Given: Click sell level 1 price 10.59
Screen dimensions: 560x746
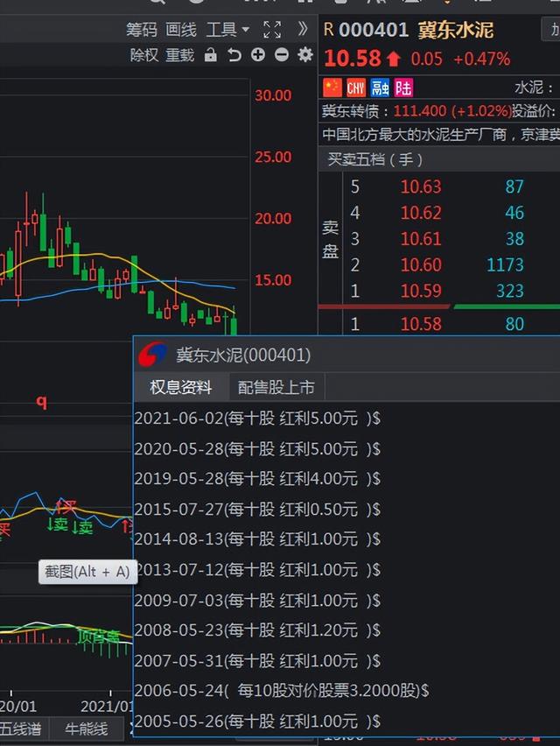Looking at the screenshot, I should pyautogui.click(x=421, y=291).
